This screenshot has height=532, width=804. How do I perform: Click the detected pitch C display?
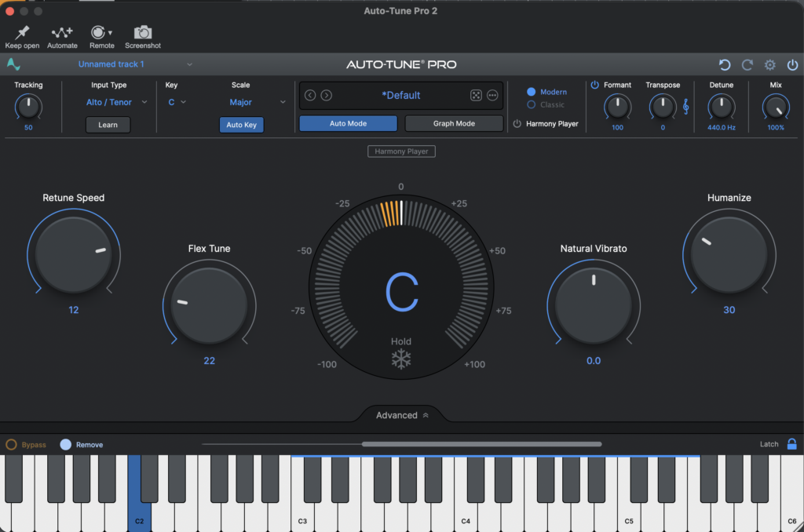coord(401,292)
